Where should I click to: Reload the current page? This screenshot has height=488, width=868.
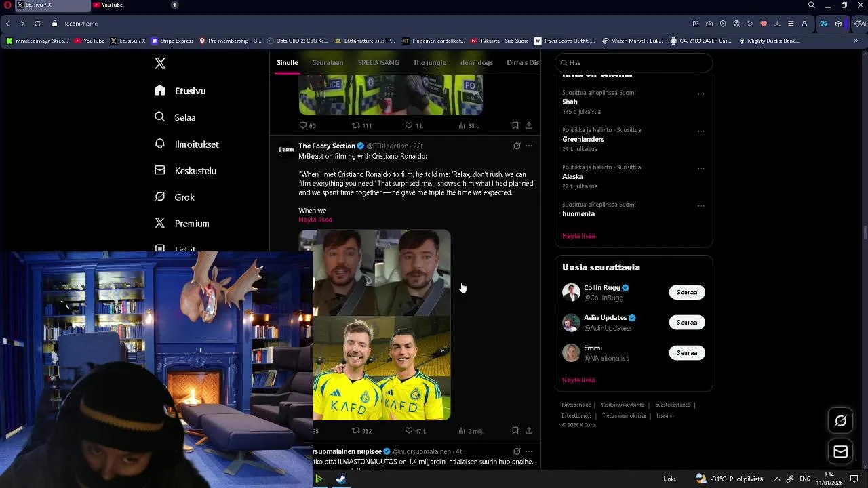[37, 24]
